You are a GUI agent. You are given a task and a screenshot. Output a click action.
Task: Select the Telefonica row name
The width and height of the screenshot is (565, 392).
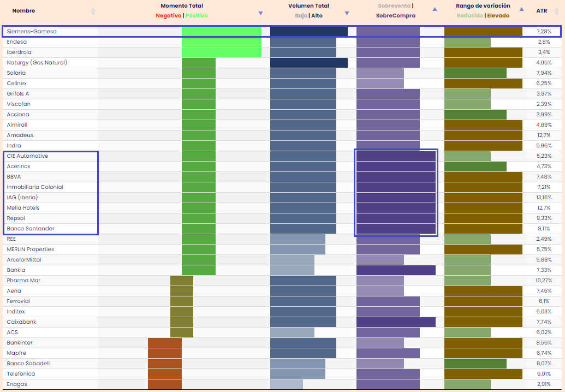pos(21,374)
